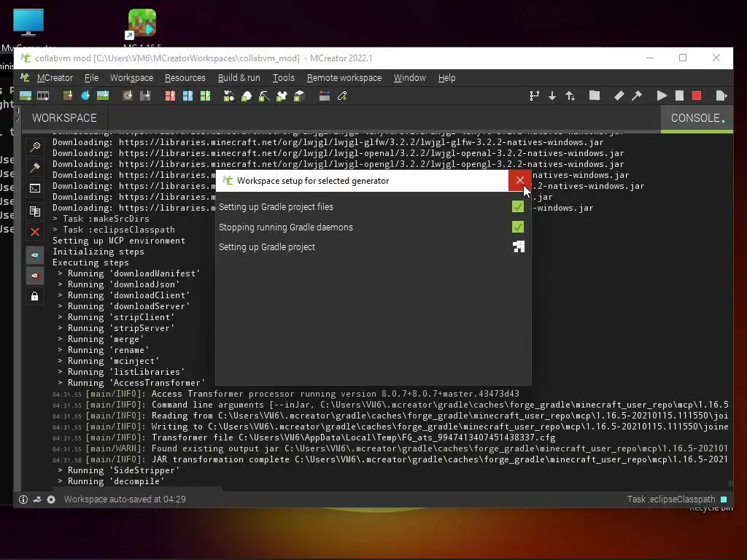
Task: Toggle the console scroll lock icon
Action: tap(35, 297)
